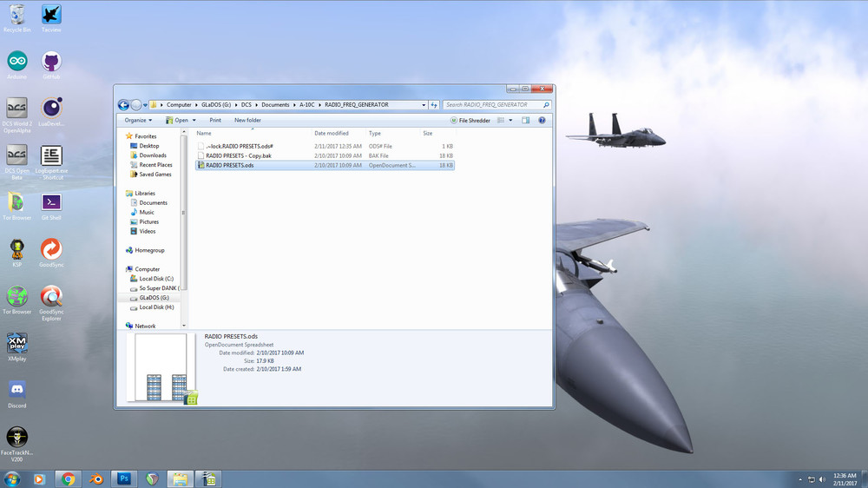Viewport: 868px width, 488px height.
Task: Open the Arduino desktop shortcut
Action: point(17,65)
